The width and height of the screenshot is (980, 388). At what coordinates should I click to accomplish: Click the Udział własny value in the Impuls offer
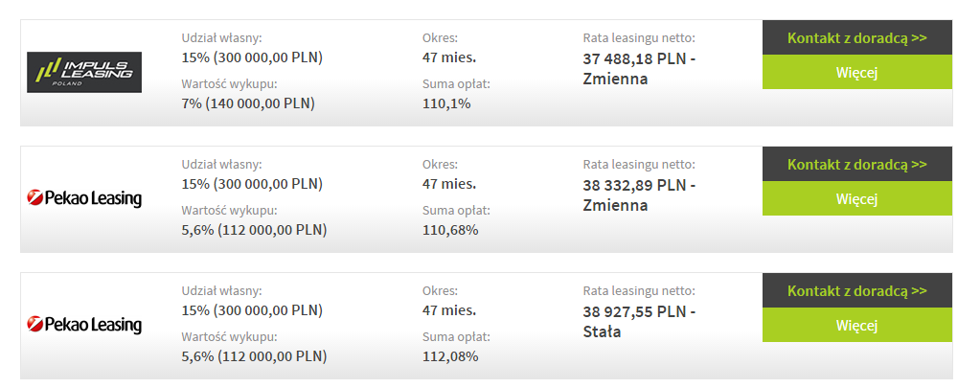(252, 58)
